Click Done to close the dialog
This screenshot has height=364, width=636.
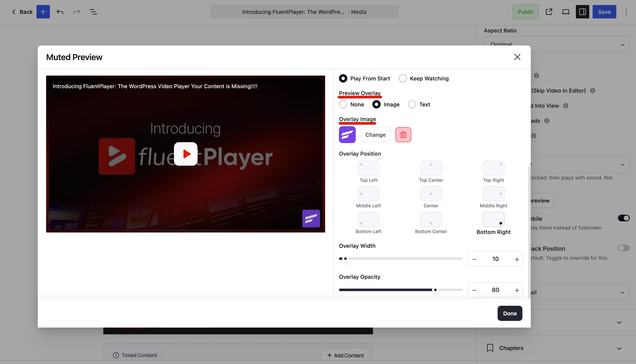pyautogui.click(x=510, y=313)
